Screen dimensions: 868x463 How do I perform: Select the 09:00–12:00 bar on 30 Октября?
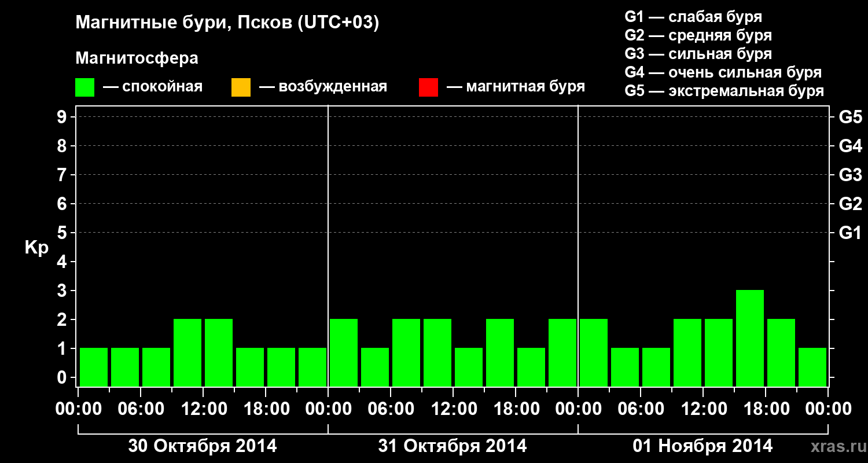coord(187,352)
